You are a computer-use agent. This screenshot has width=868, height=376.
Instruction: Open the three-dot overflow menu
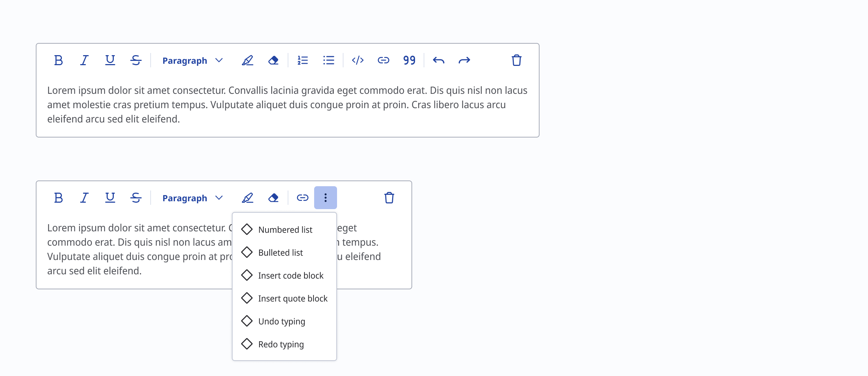325,197
